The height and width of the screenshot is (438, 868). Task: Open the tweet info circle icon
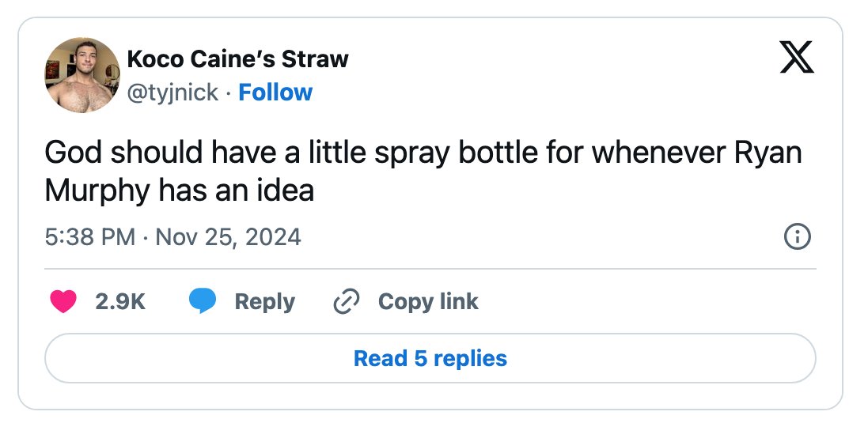coord(798,236)
